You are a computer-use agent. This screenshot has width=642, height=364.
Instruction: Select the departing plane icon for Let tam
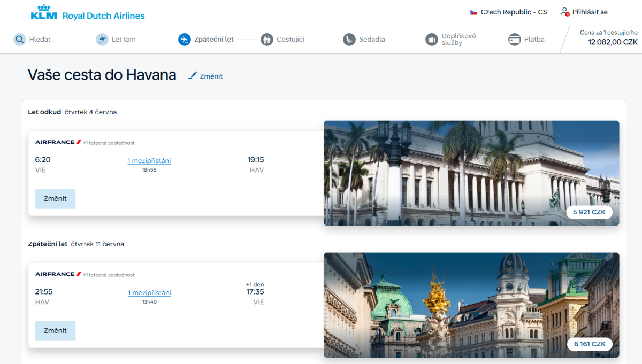click(102, 40)
